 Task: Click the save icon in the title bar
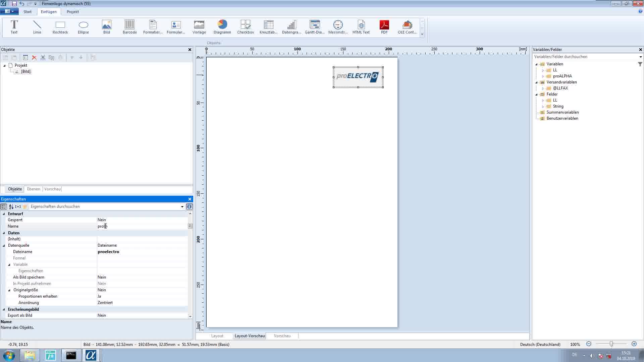[14, 4]
